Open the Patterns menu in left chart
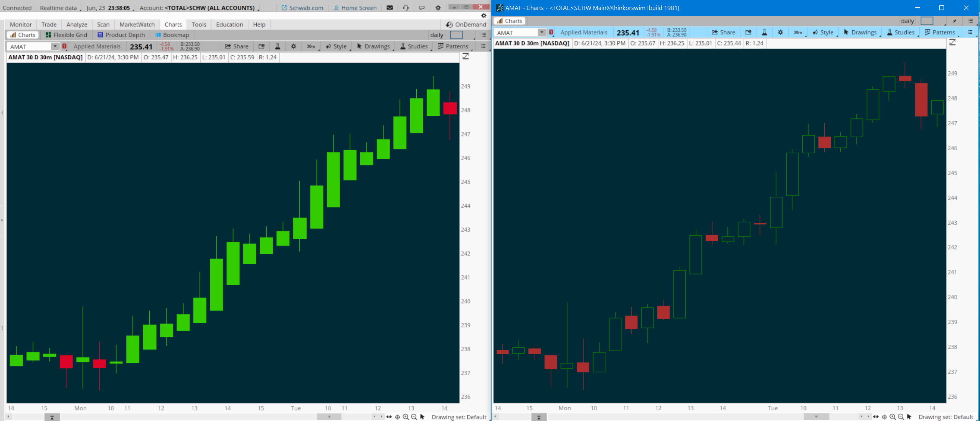This screenshot has width=980, height=421. point(454,46)
